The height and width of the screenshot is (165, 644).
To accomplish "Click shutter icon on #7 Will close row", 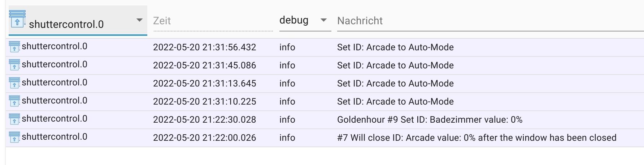I will click(x=14, y=137).
